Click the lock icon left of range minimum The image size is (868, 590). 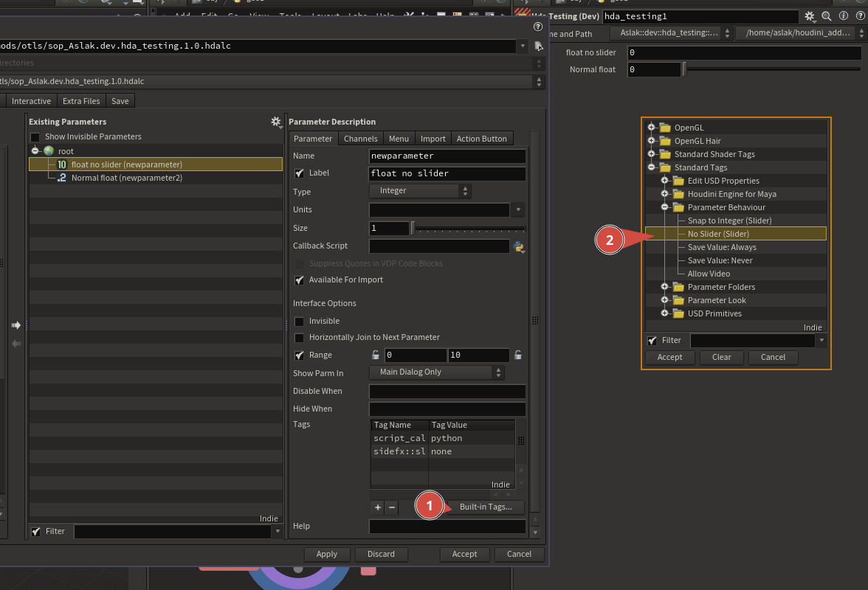point(376,355)
